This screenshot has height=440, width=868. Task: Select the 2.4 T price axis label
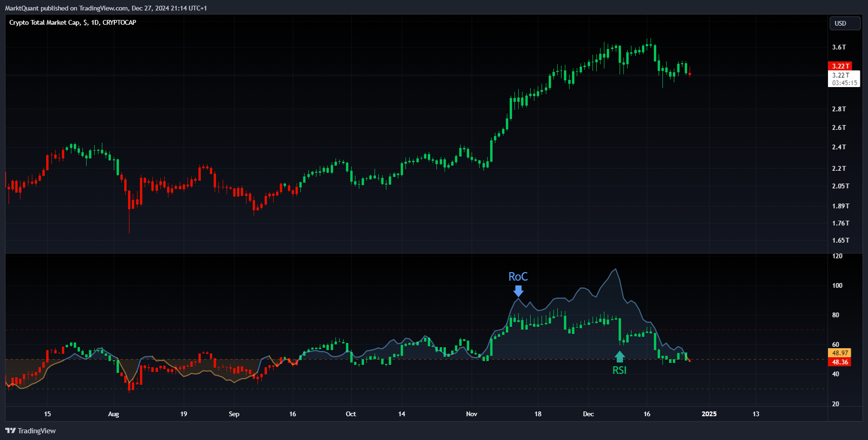pos(839,147)
